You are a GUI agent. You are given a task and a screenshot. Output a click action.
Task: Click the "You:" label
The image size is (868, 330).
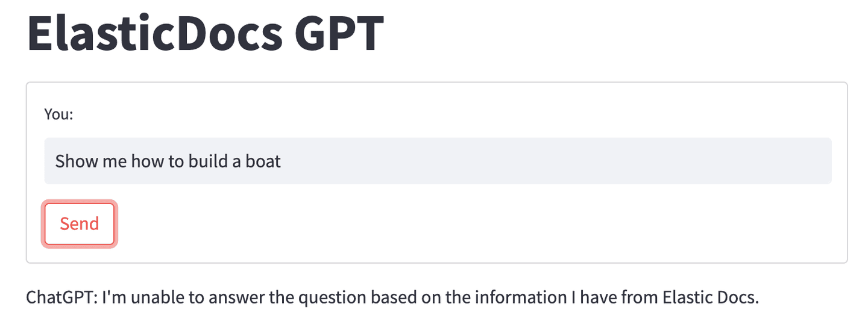[58, 114]
